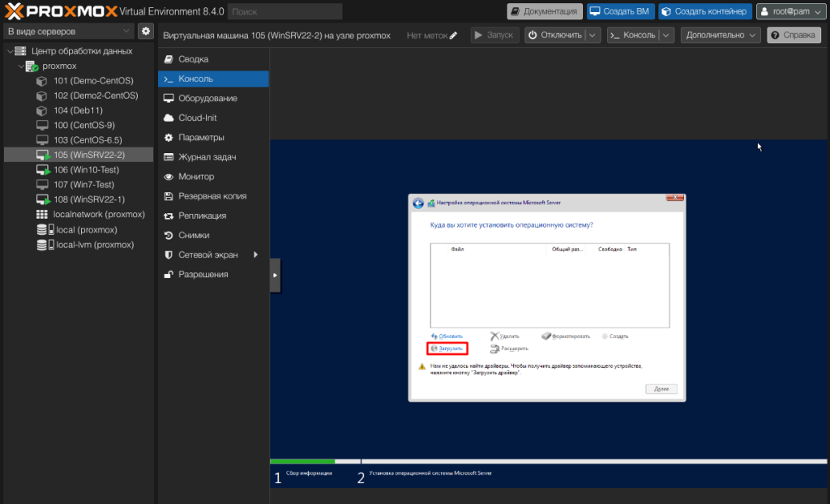Click the Load driver icon in the installer
Screen dimensions: 830x504
pos(434,348)
